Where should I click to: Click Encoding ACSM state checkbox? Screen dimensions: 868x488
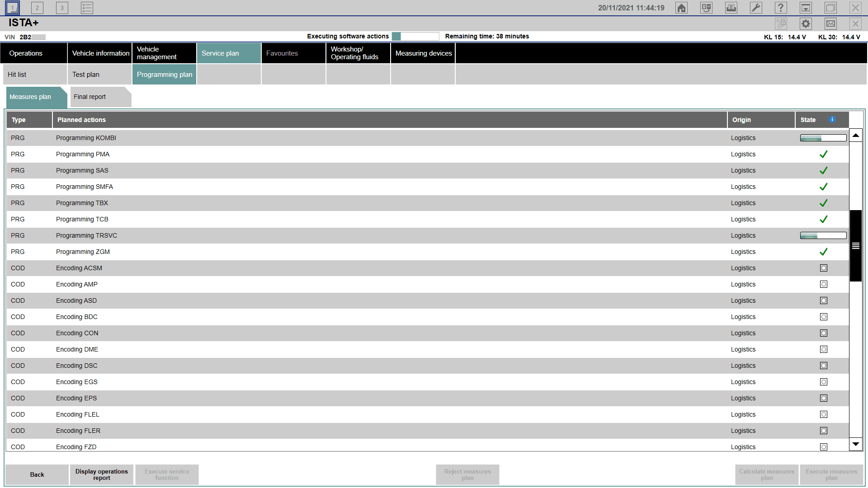click(x=824, y=268)
